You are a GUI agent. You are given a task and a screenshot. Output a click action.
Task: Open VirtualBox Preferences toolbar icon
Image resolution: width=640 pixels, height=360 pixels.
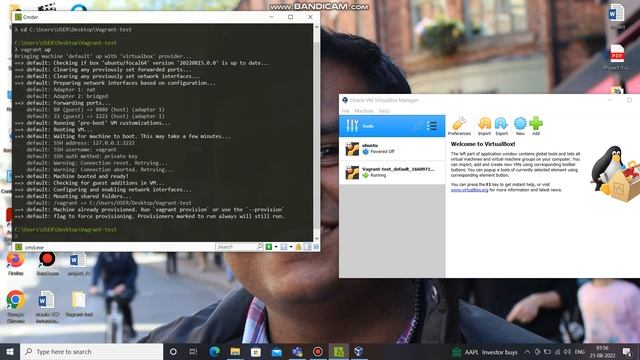(x=459, y=126)
